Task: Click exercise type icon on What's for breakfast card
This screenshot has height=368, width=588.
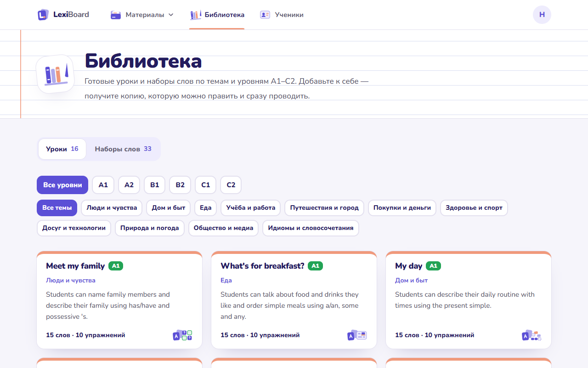Action: point(357,335)
